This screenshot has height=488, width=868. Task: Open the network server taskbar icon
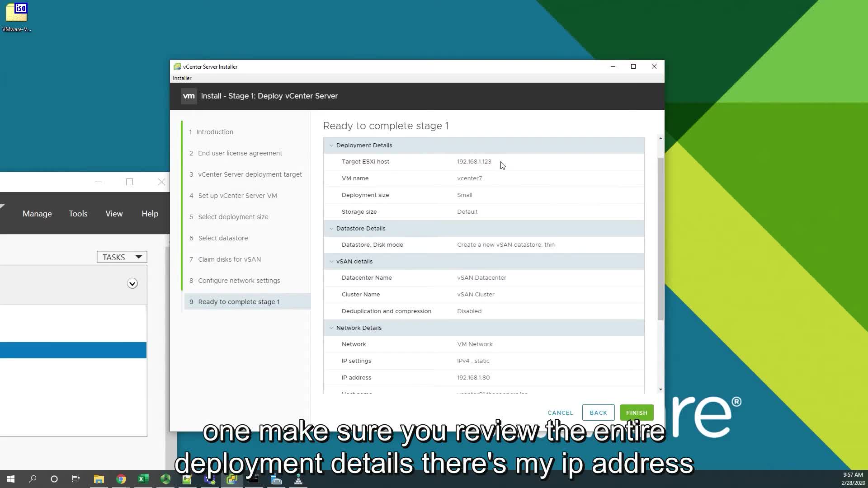298,479
